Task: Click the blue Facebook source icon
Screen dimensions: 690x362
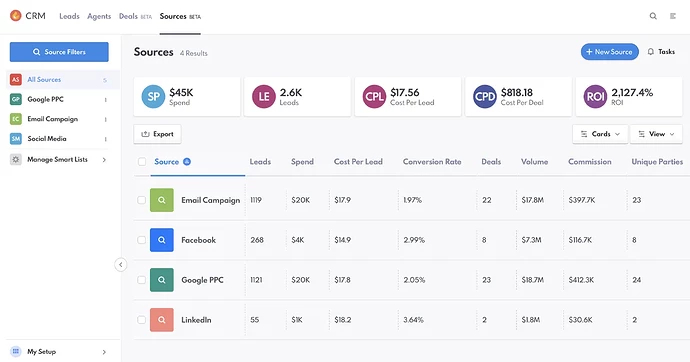Action: coord(161,240)
